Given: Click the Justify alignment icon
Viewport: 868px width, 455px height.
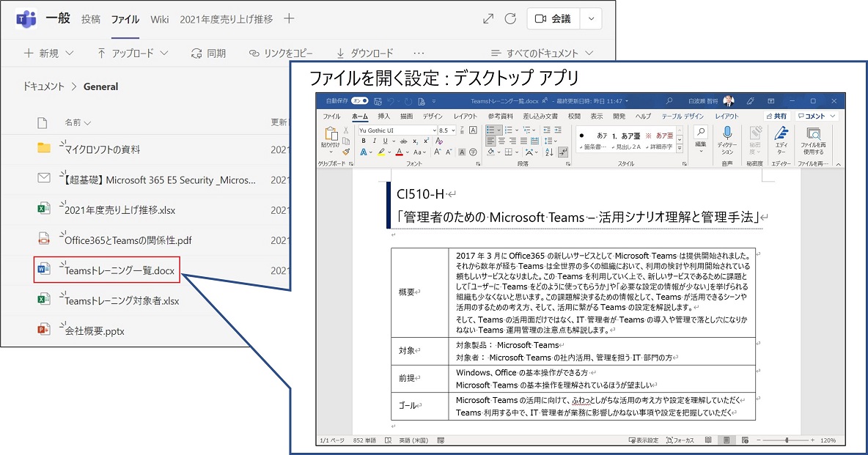Looking at the screenshot, I should (523, 141).
